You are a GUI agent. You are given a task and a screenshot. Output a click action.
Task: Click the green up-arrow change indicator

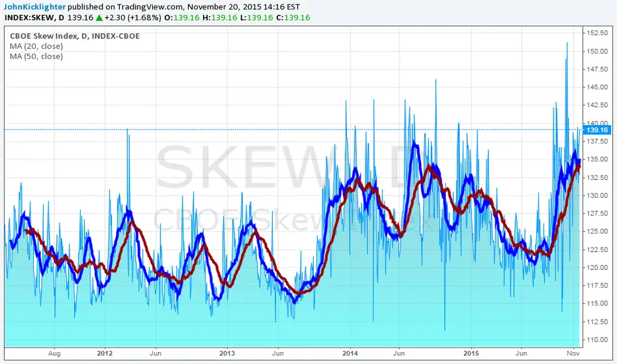click(99, 18)
